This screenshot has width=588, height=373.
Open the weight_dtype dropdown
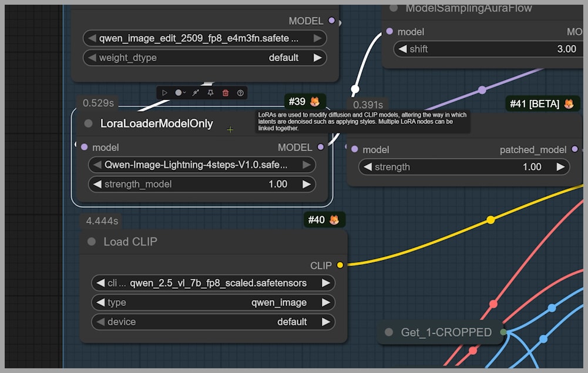pos(204,58)
